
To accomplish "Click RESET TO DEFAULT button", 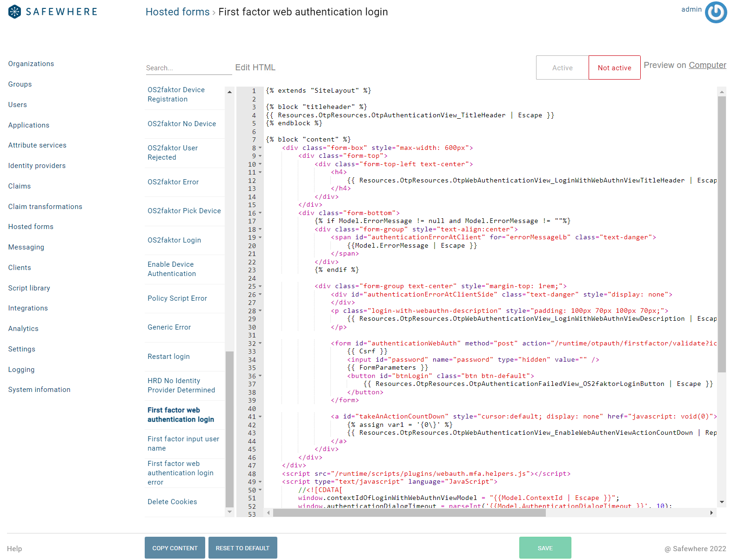I will [x=242, y=548].
